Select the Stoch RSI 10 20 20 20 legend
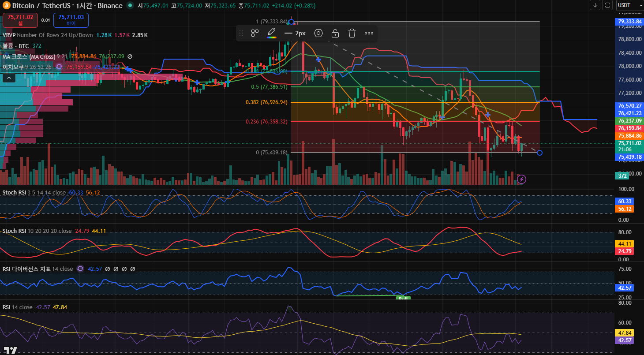The height and width of the screenshot is (355, 644). point(37,231)
